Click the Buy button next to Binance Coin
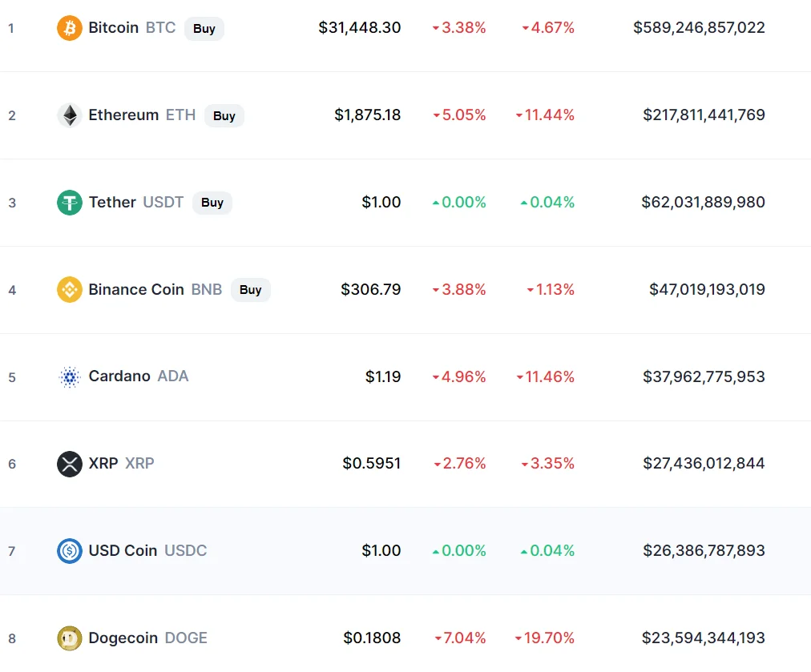 point(250,290)
